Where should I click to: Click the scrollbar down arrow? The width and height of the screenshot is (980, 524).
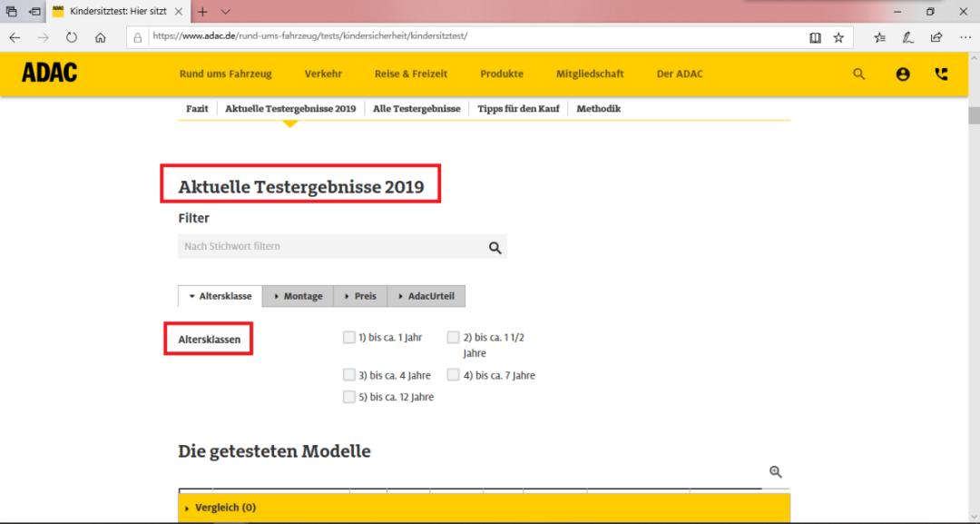[974, 517]
